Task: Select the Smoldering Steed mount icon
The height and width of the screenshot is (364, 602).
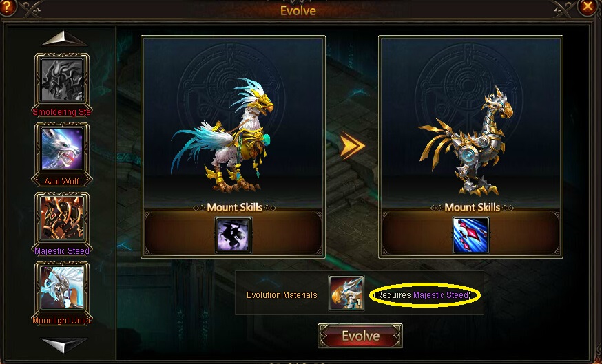Action: (x=62, y=79)
